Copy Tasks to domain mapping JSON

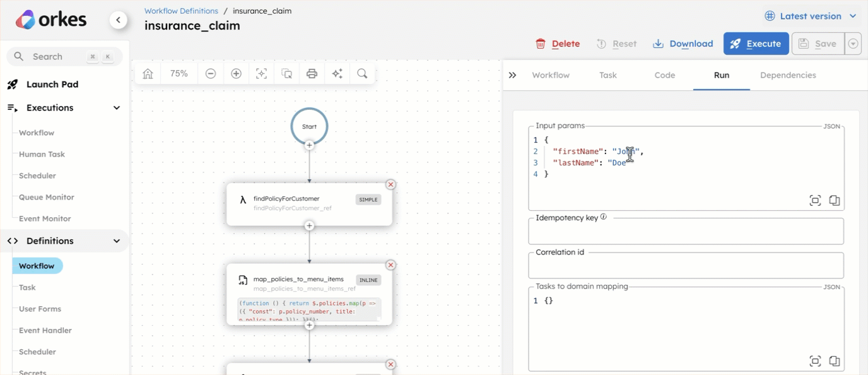(x=834, y=361)
